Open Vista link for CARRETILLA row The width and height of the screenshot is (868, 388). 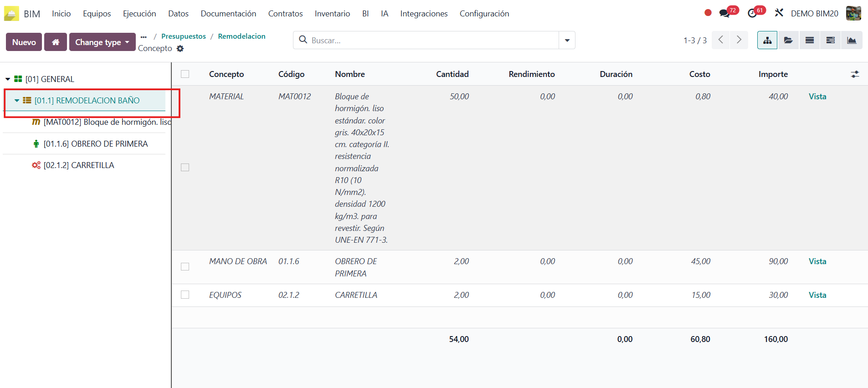click(817, 295)
